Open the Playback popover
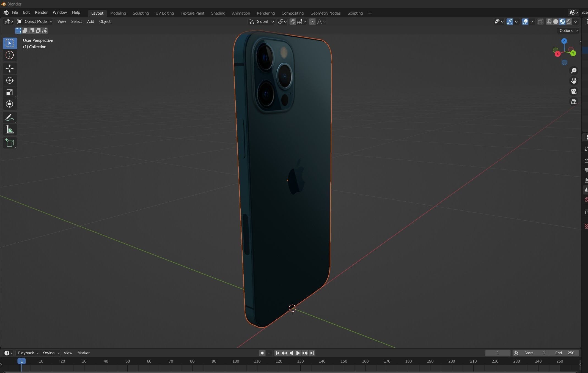This screenshot has width=588, height=373. [28, 353]
